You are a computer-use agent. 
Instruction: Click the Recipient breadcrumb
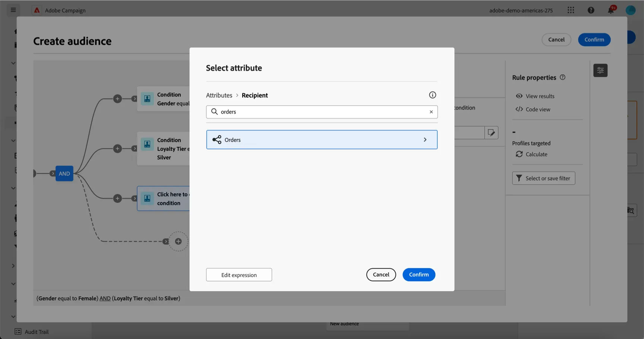coord(255,95)
